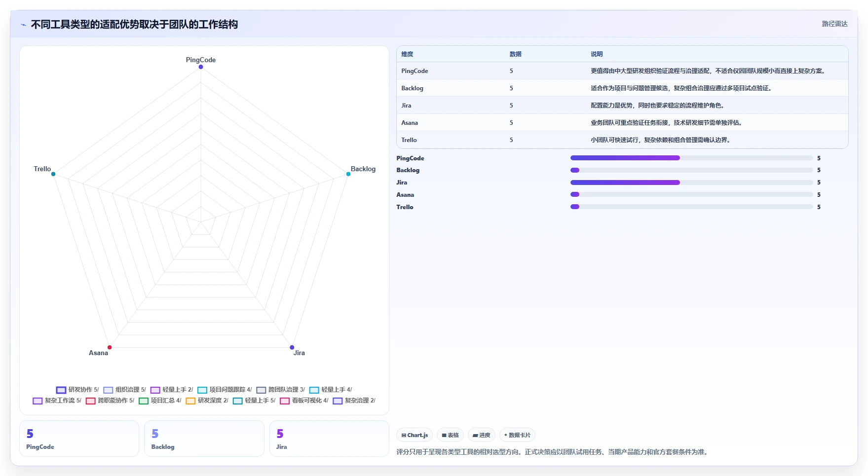Open the Backlog data card
868x476 pixels.
204,439
